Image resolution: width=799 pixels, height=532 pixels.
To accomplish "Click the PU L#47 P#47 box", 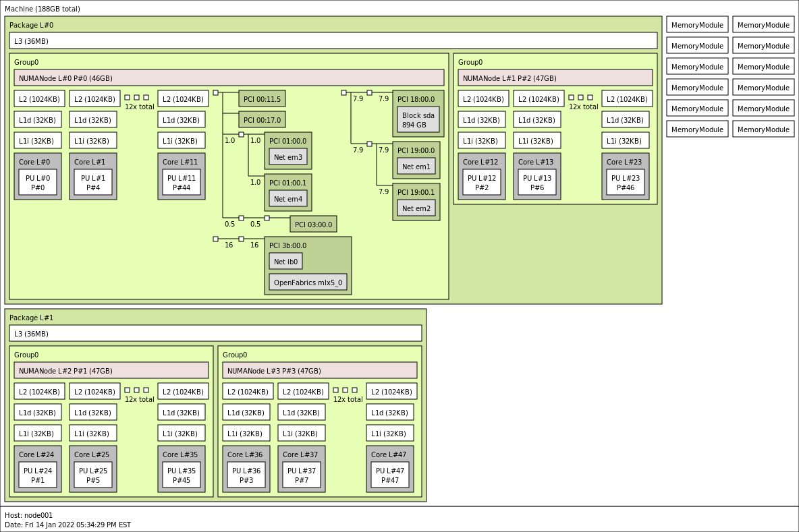I will coord(390,475).
